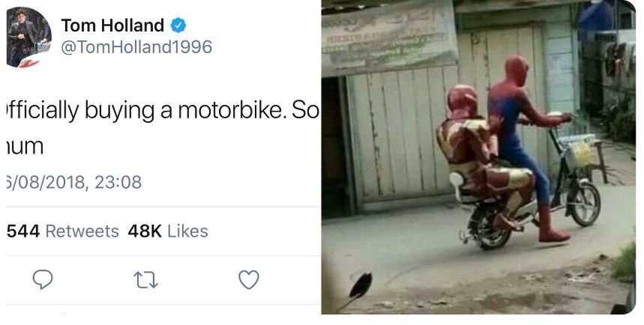This screenshot has width=644, height=325.
Task: Open the @TomHolland1996 handle link
Action: pos(136,46)
